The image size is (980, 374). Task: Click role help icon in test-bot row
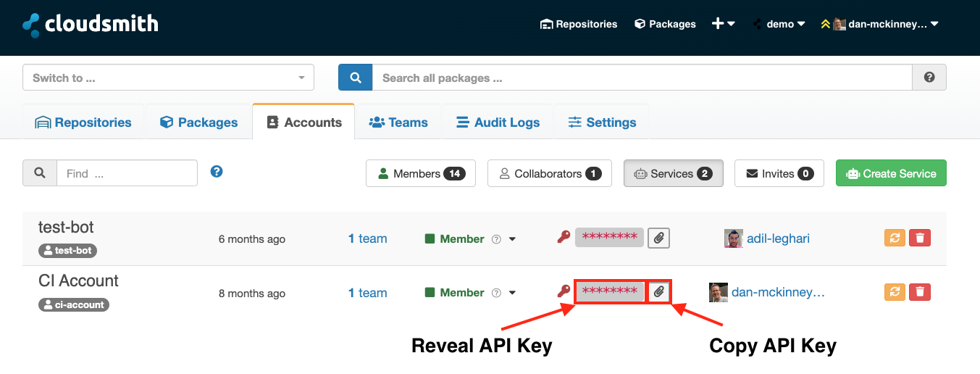pyautogui.click(x=496, y=239)
